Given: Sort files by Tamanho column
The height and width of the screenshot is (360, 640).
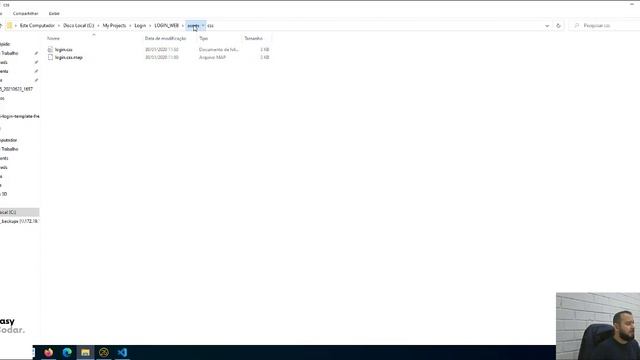Looking at the screenshot, I should (x=253, y=38).
